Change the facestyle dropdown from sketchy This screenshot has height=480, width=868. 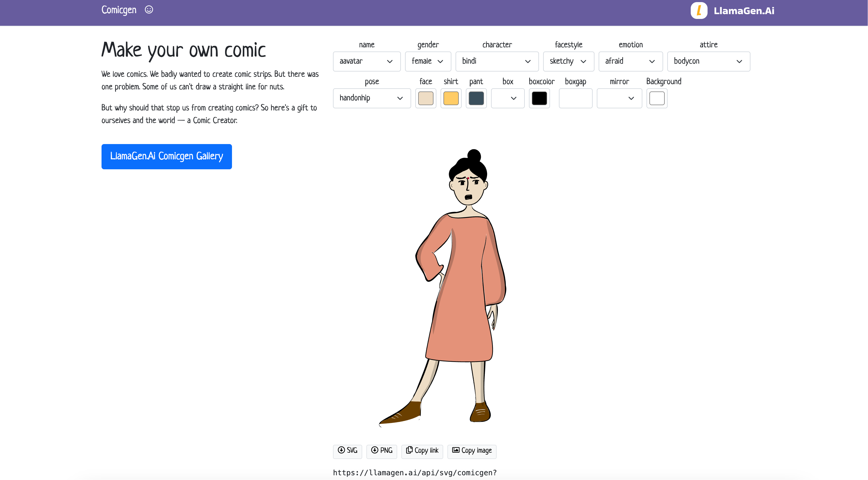(x=568, y=61)
